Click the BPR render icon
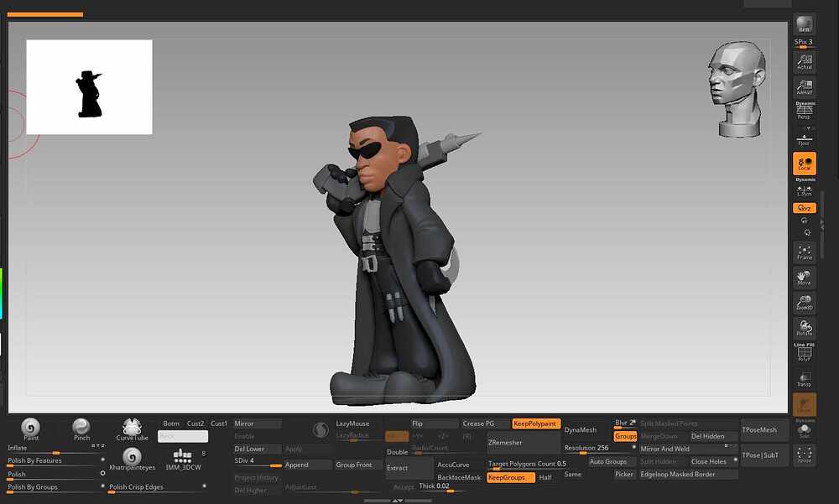 coord(804,24)
